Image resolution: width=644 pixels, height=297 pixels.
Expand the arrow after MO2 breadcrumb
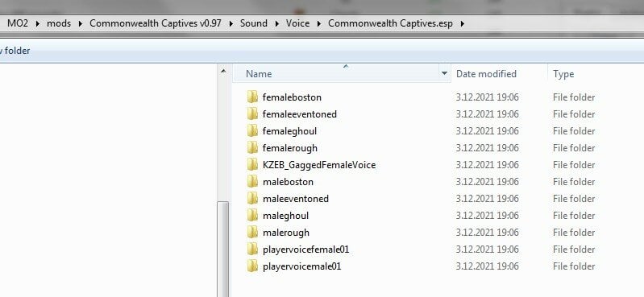tap(38, 24)
